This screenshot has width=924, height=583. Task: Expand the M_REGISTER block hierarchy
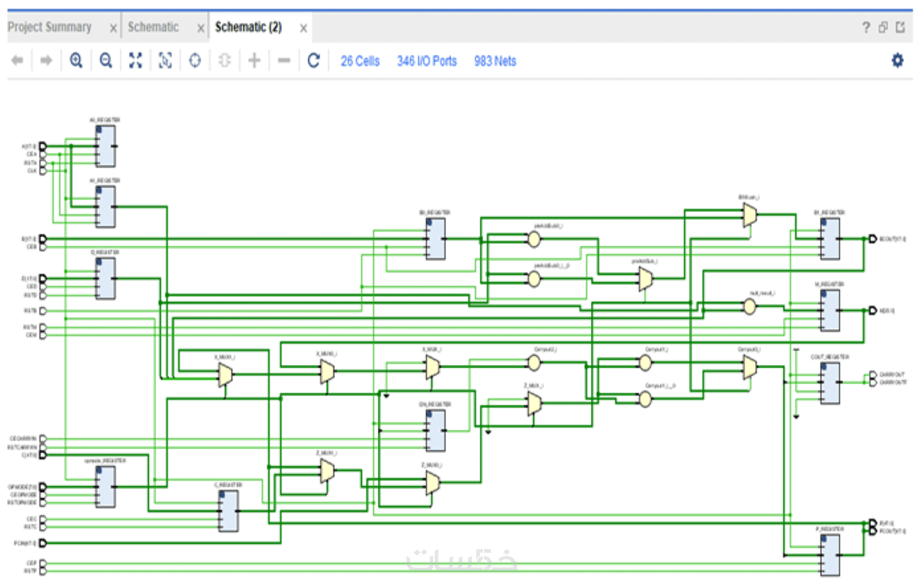pyautogui.click(x=824, y=294)
